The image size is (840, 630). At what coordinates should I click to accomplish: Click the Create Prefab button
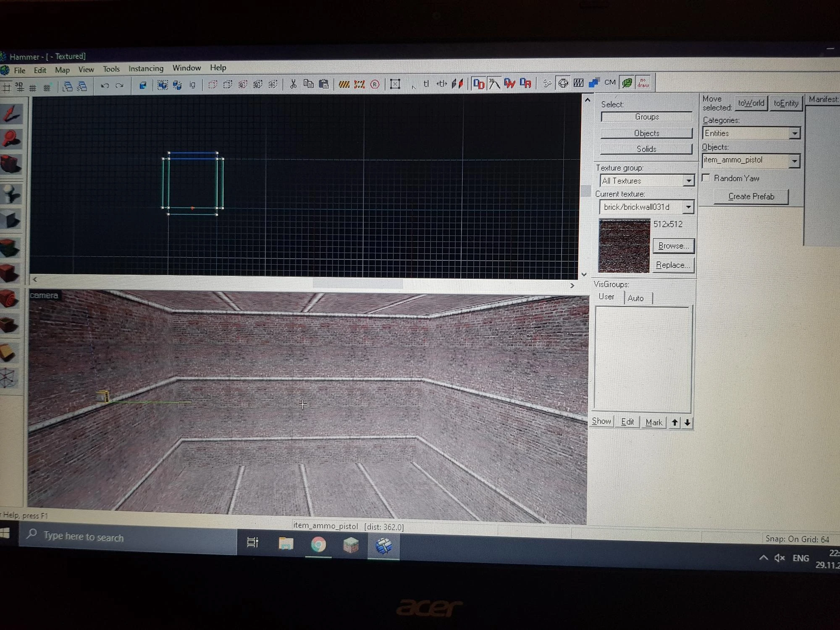point(751,197)
